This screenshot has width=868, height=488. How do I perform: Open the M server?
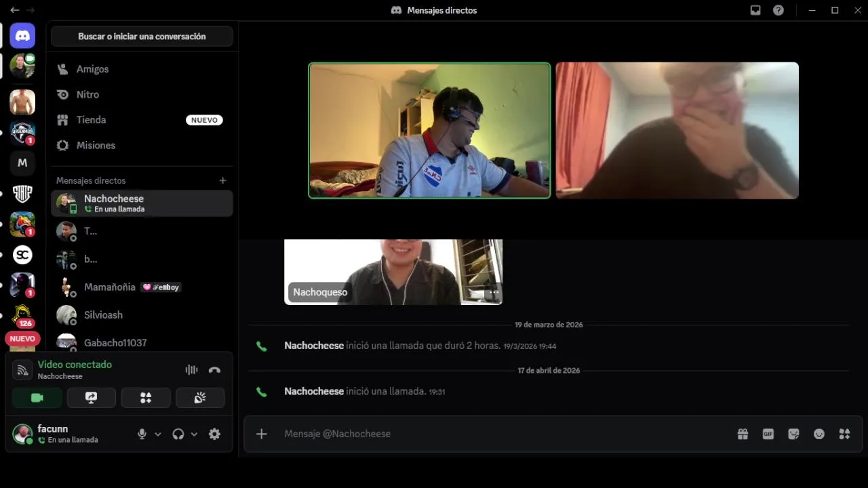tap(22, 163)
